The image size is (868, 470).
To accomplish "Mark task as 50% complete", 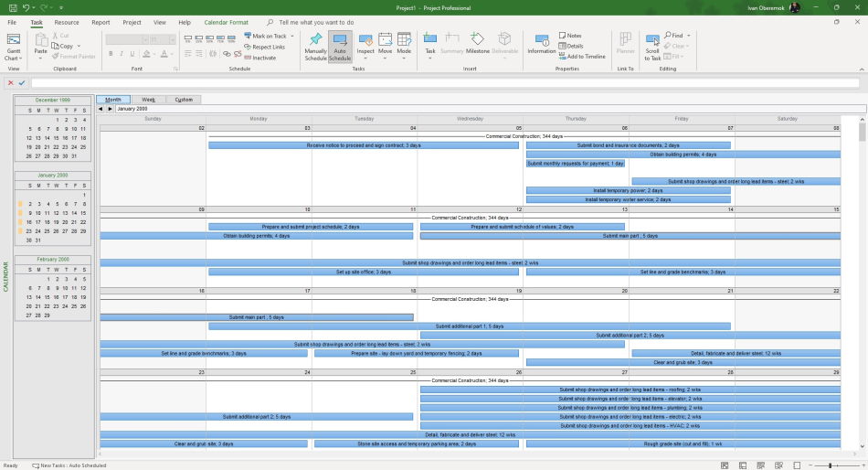I will tap(210, 38).
